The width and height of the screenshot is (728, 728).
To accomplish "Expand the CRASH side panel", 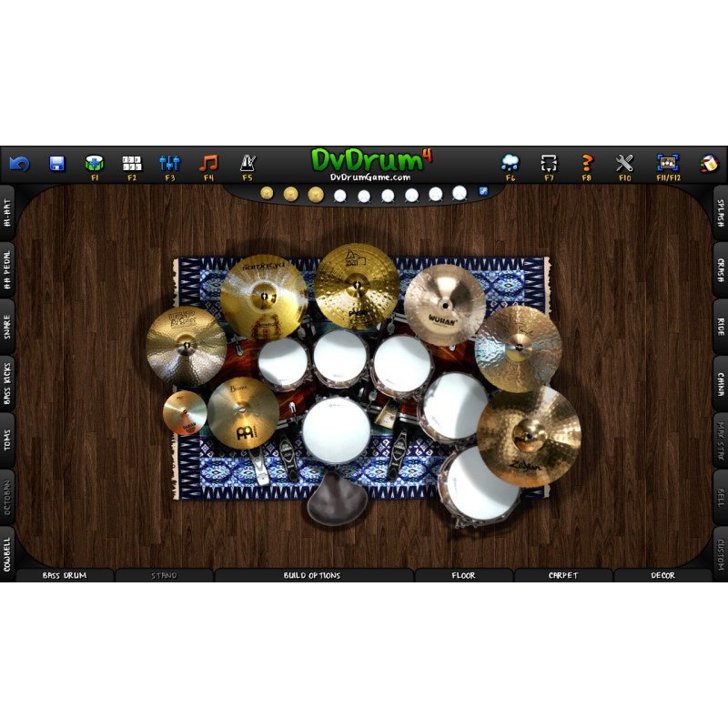I will point(720,269).
